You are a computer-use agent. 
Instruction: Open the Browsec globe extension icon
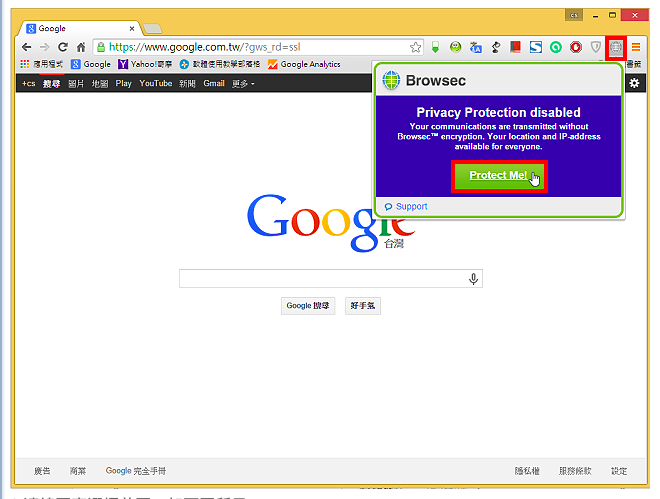(x=616, y=48)
